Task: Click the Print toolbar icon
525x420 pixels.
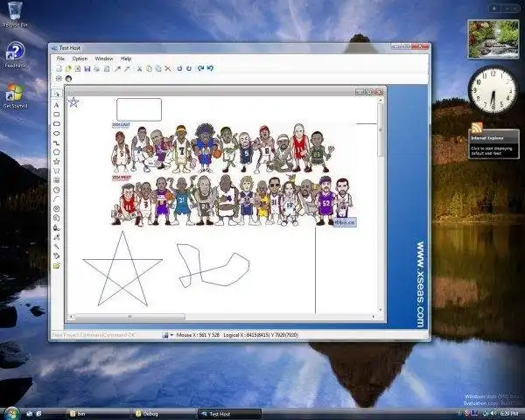Action: pyautogui.click(x=97, y=68)
